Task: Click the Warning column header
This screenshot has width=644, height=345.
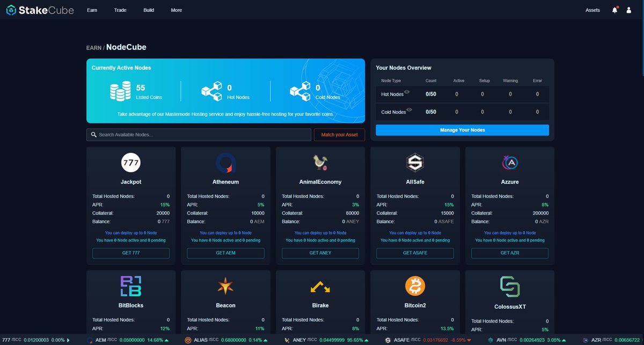Action: point(510,80)
